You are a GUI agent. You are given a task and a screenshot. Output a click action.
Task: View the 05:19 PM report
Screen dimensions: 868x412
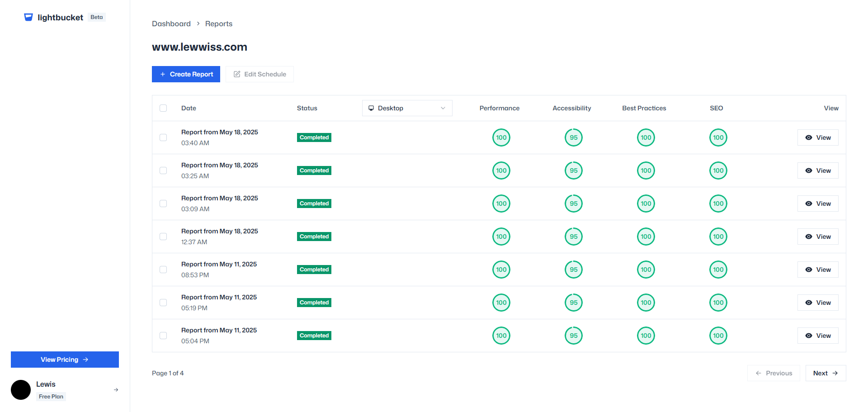tap(818, 303)
